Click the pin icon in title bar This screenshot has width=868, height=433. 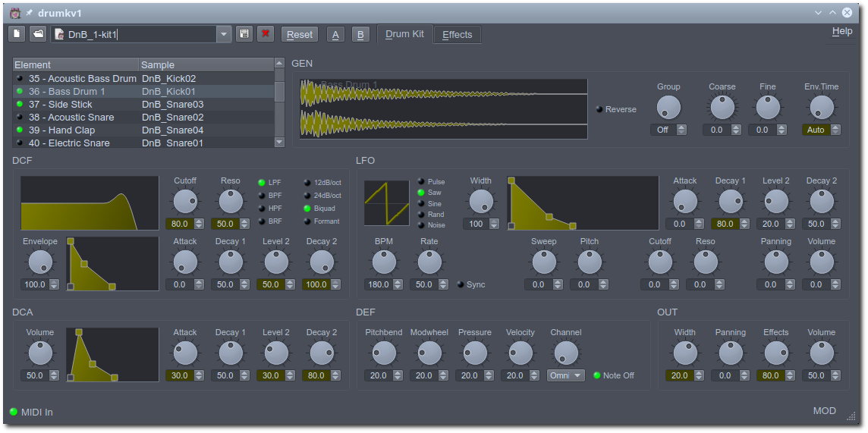click(30, 13)
